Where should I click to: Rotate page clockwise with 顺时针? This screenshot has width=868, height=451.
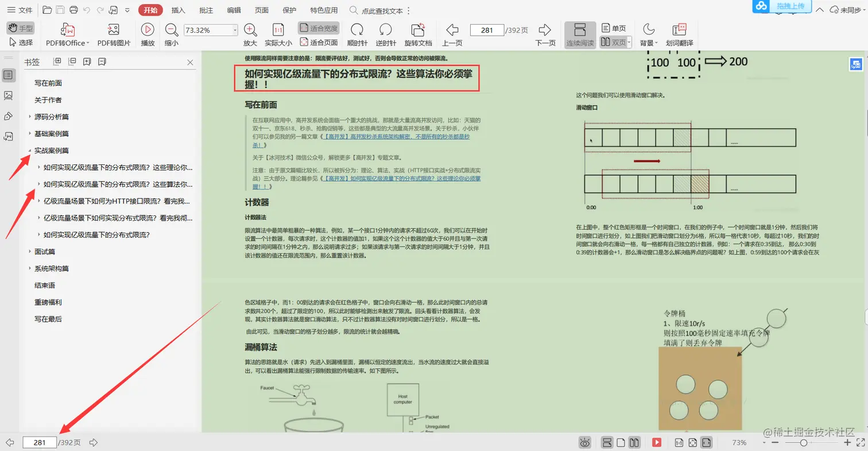(x=357, y=35)
